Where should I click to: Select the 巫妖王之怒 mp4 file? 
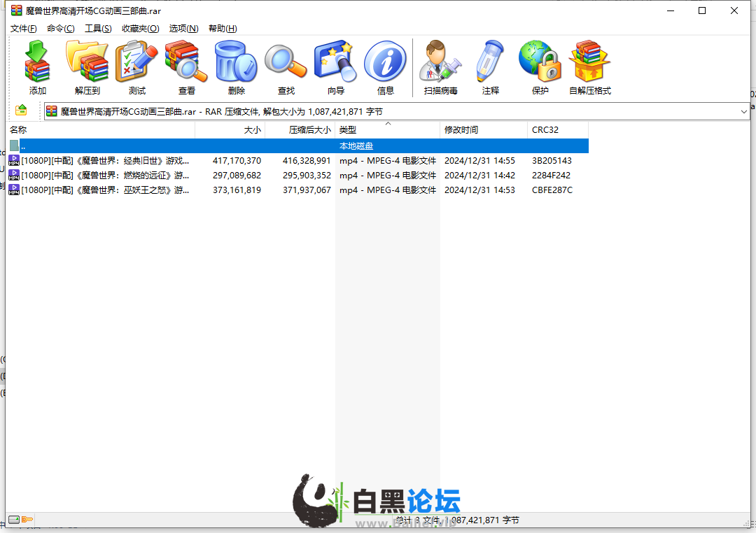coord(297,190)
